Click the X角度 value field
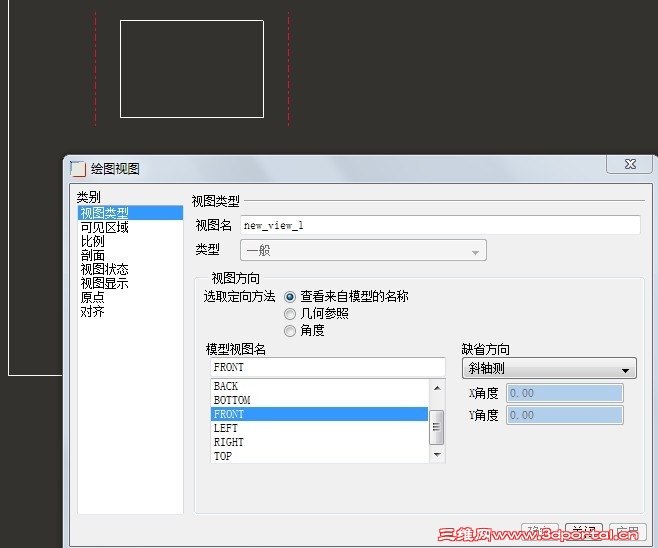 click(564, 393)
